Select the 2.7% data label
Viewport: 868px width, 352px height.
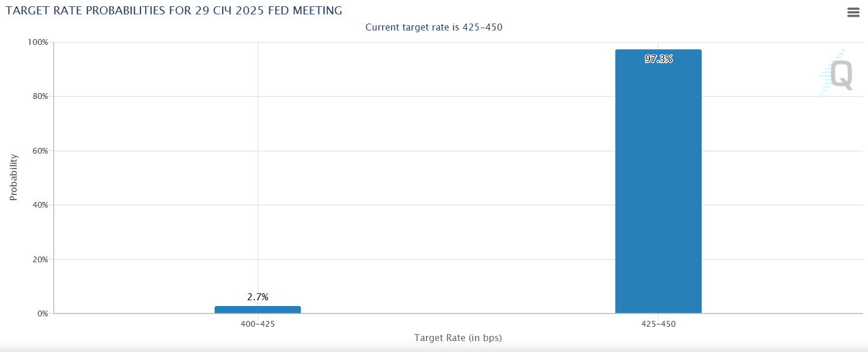pos(257,297)
